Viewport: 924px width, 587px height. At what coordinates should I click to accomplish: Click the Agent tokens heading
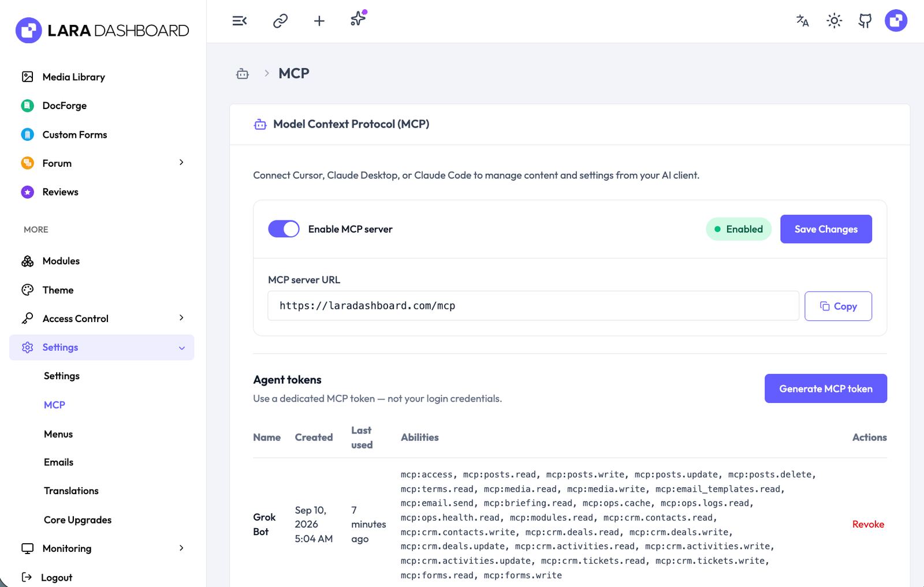point(287,380)
